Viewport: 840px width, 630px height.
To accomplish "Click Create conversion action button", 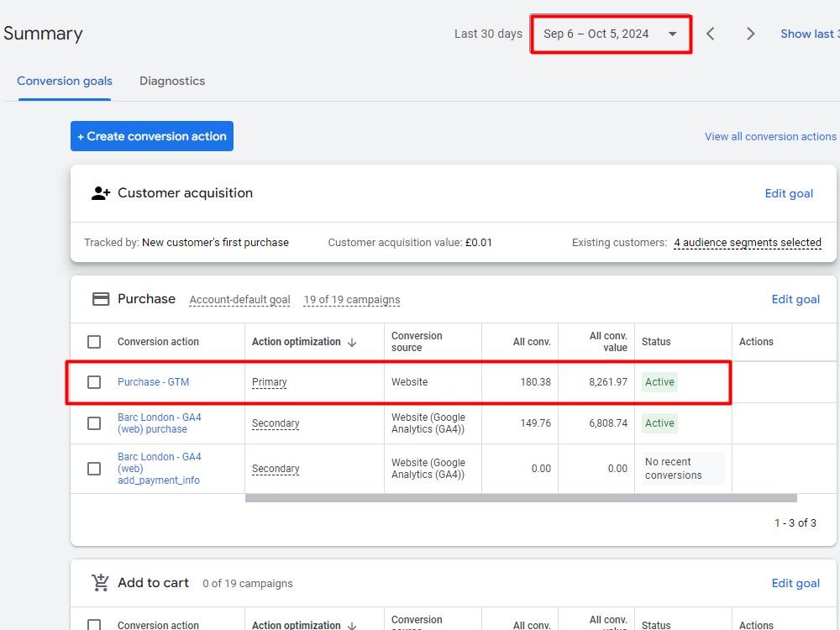I will (152, 136).
